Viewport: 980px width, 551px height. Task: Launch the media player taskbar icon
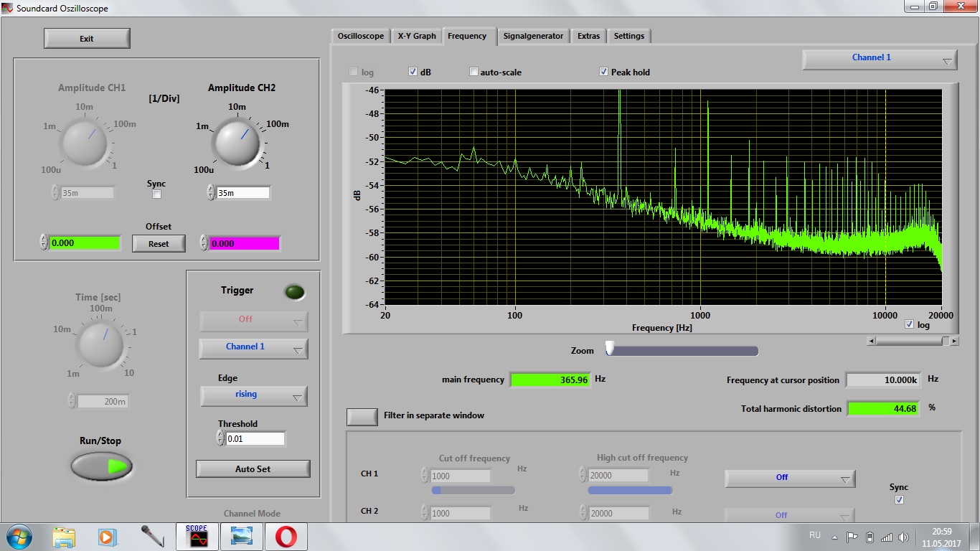click(107, 537)
